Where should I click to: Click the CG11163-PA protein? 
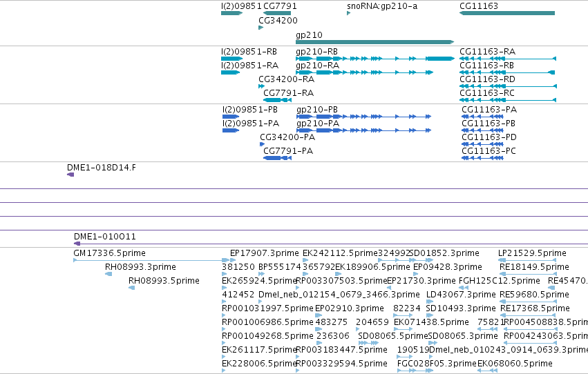[x=482, y=117]
